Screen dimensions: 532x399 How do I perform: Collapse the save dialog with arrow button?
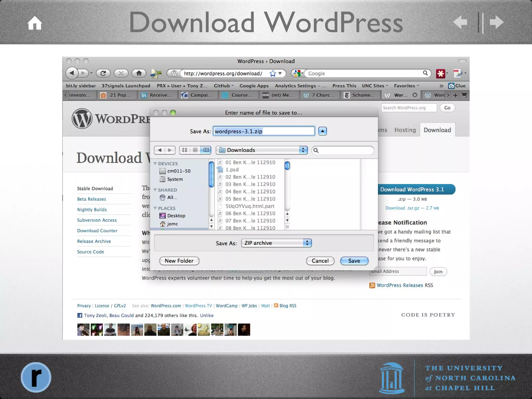[x=322, y=131]
